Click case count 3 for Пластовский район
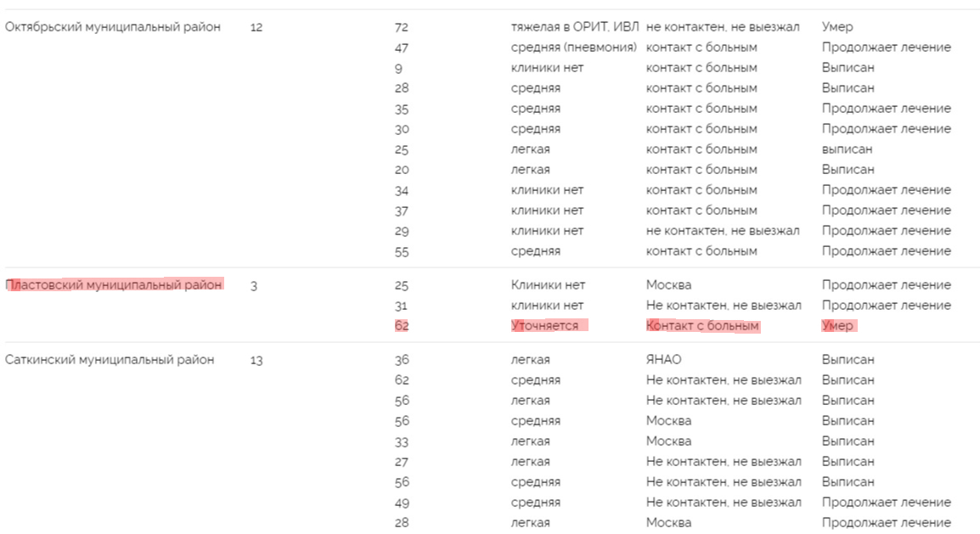Image resolution: width=980 pixels, height=534 pixels. [254, 286]
